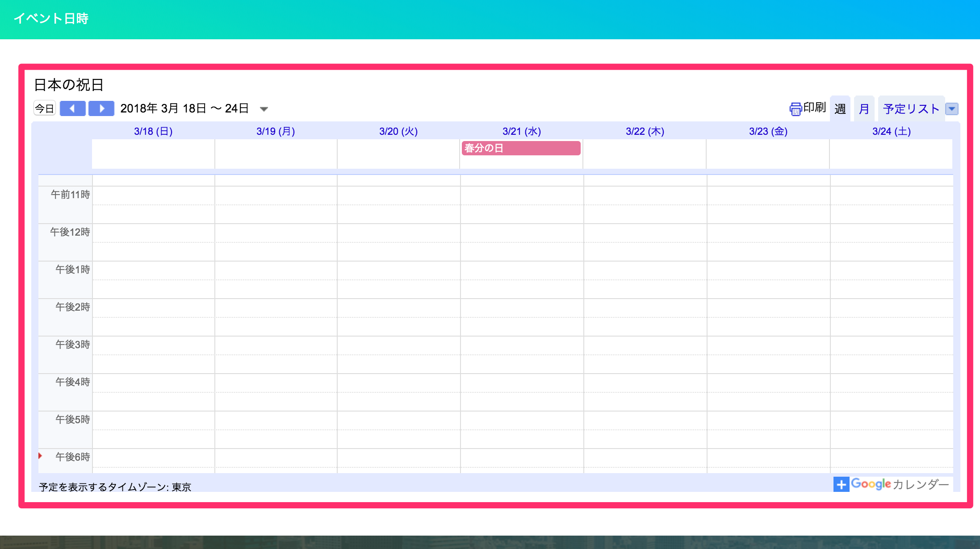Viewport: 980px width, 549px height.
Task: Click the printer icon to print calendar
Action: 796,109
